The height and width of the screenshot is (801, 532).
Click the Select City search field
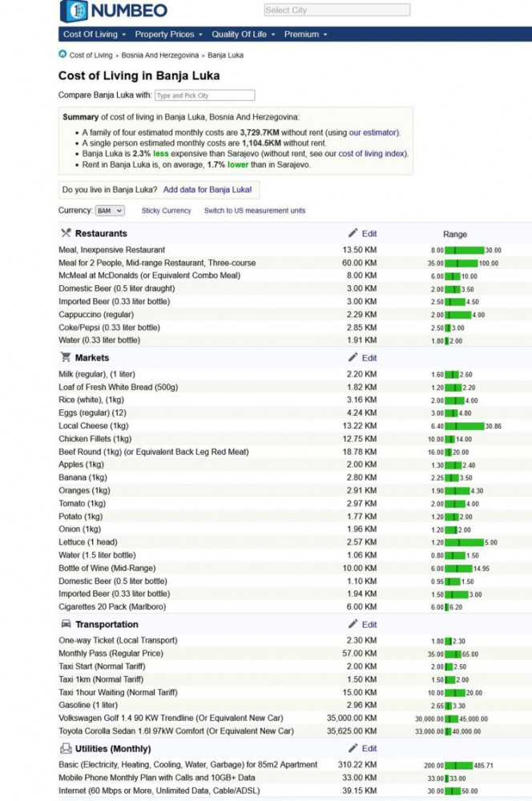coord(337,10)
